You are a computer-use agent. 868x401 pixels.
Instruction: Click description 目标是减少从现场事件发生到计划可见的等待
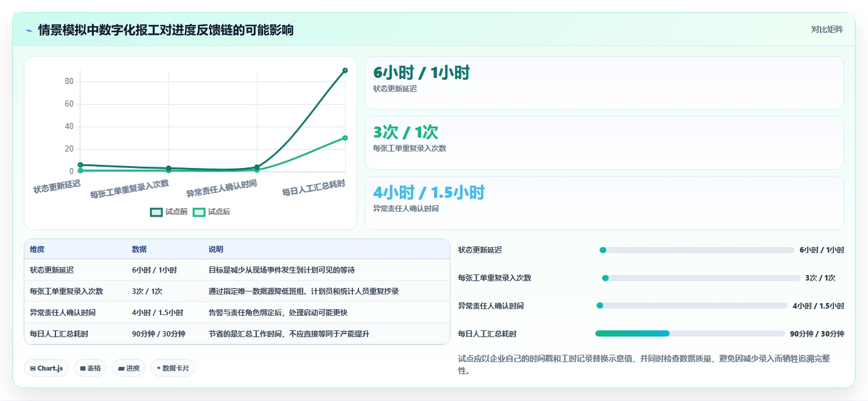pyautogui.click(x=281, y=270)
